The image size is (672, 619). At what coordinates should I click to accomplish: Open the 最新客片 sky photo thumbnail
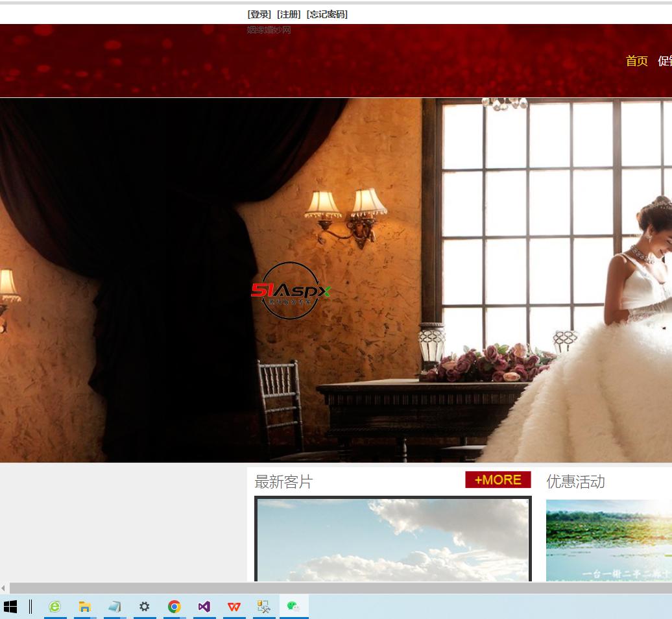[392, 539]
